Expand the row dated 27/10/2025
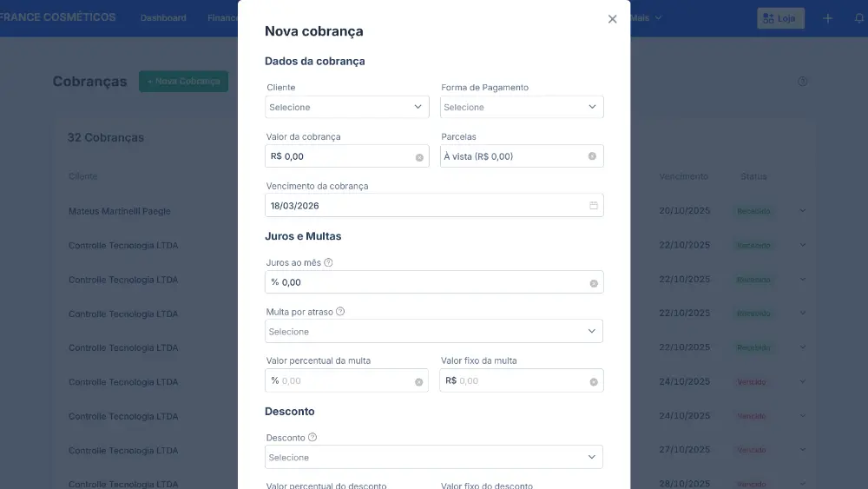868x489 pixels. point(803,450)
